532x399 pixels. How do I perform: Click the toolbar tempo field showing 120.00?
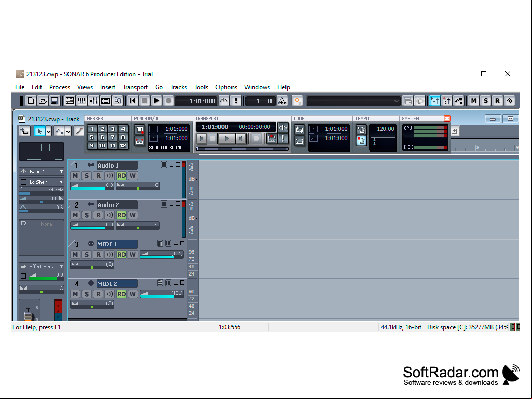261,101
